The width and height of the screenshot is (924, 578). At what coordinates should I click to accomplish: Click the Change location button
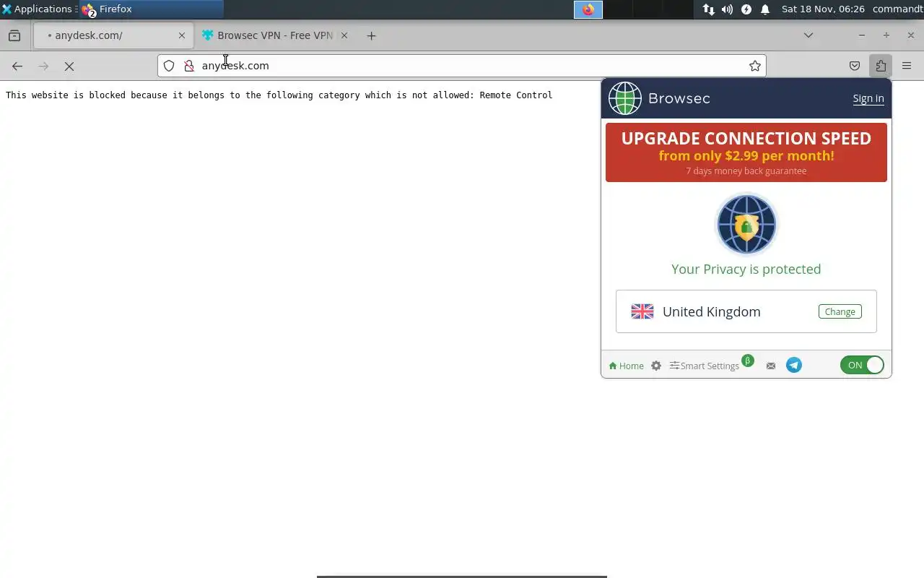pyautogui.click(x=840, y=311)
